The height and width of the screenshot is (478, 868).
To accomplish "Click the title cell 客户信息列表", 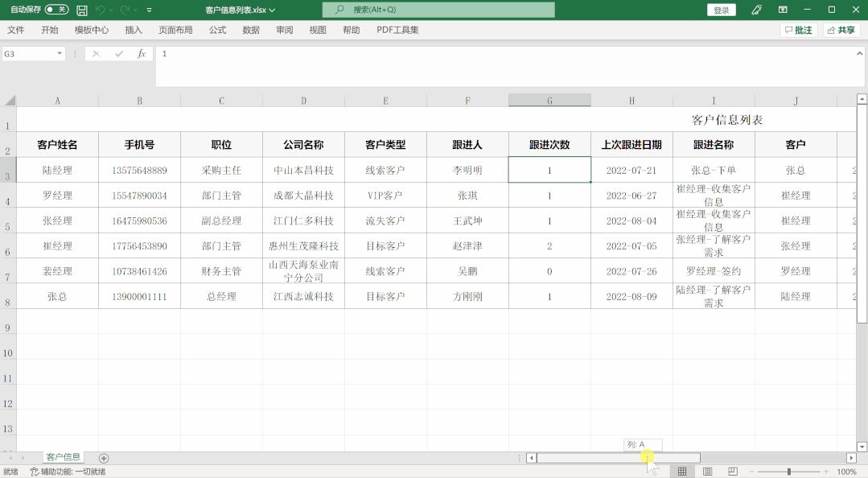I will (x=727, y=120).
